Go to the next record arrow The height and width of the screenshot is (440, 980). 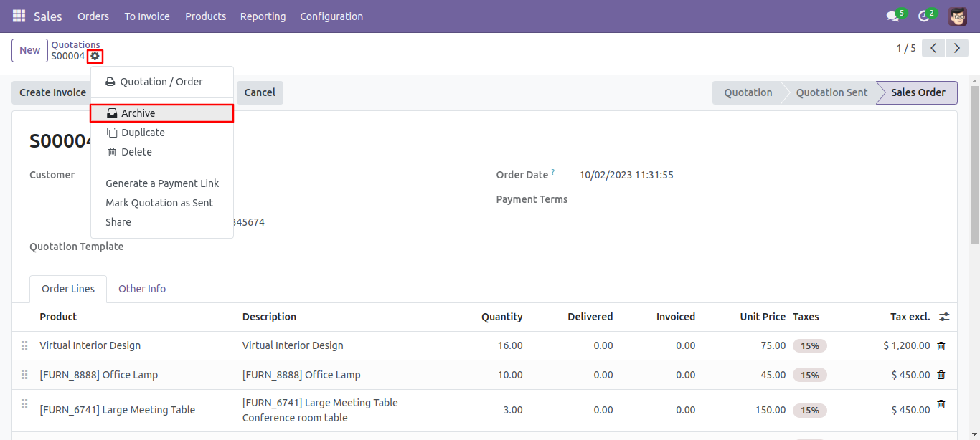956,48
